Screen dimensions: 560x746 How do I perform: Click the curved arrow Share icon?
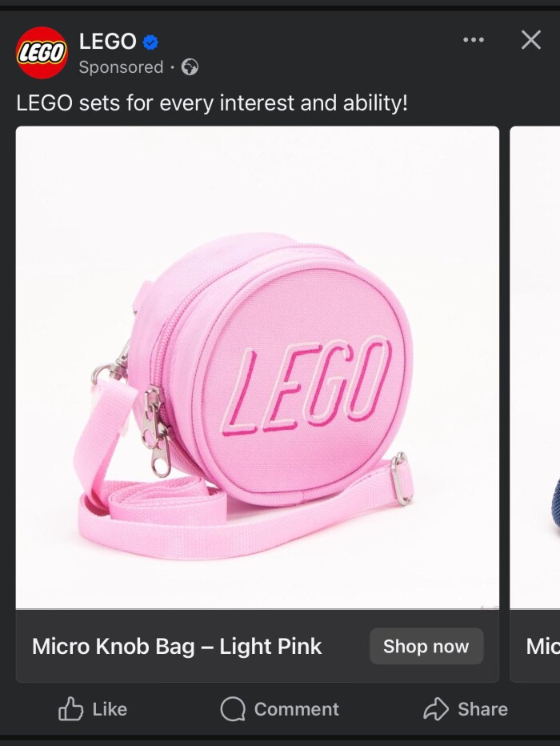436,709
